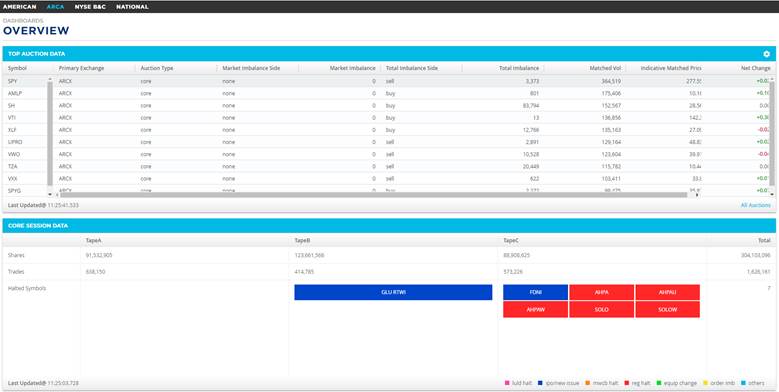Click the down arrow of the Net Change scrollbar
779x392 pixels.
click(x=772, y=194)
